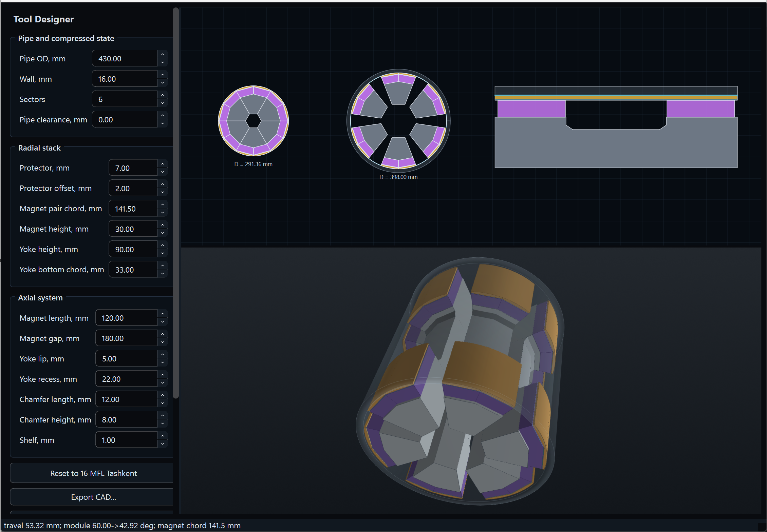Increase Pipe OD with up arrow
Image resolution: width=767 pixels, height=532 pixels.
tap(163, 54)
